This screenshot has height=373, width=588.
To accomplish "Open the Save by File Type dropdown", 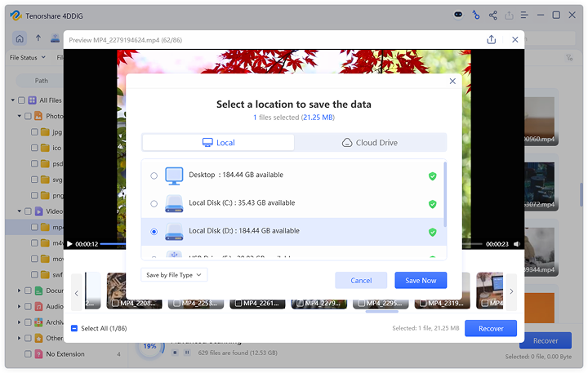I will click(x=174, y=275).
